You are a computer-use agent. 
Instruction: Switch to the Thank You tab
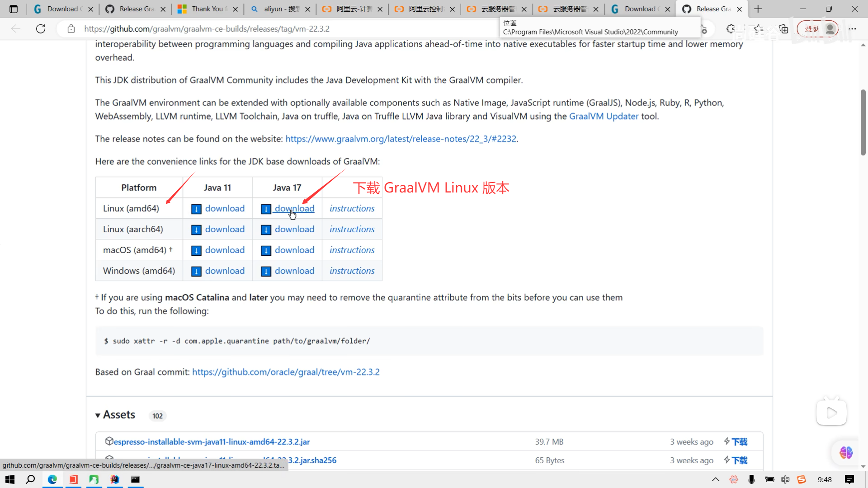click(x=207, y=9)
